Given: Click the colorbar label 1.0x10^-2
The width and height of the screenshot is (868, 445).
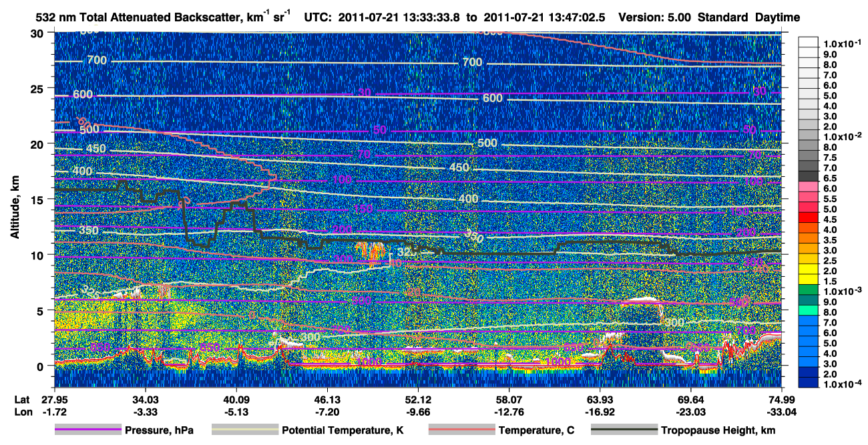Looking at the screenshot, I should coord(844,137).
